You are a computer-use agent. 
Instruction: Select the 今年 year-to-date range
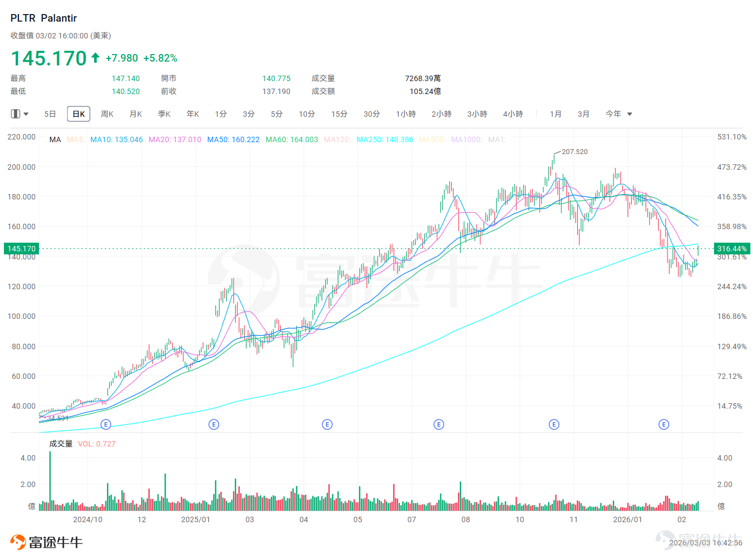[x=613, y=114]
